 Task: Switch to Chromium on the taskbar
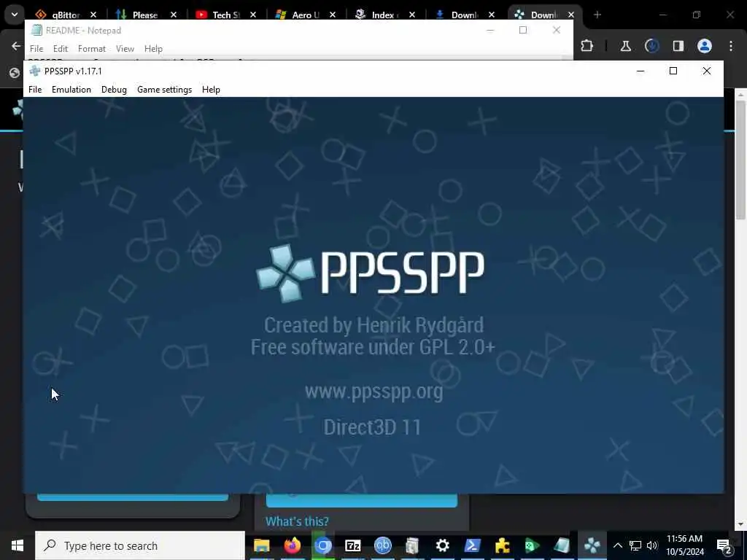322,545
